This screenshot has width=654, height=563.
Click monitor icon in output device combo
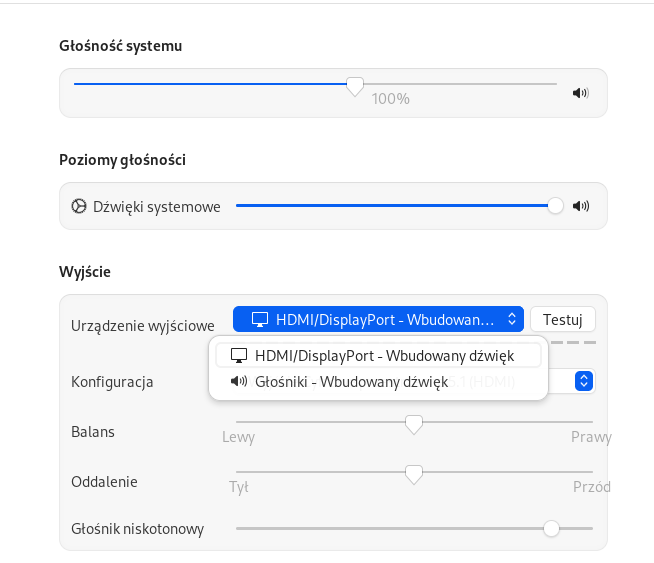point(259,319)
